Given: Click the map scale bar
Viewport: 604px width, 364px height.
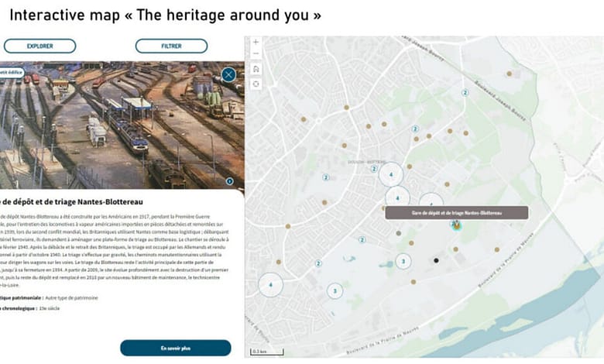Looking at the screenshot, I should pyautogui.click(x=260, y=352).
